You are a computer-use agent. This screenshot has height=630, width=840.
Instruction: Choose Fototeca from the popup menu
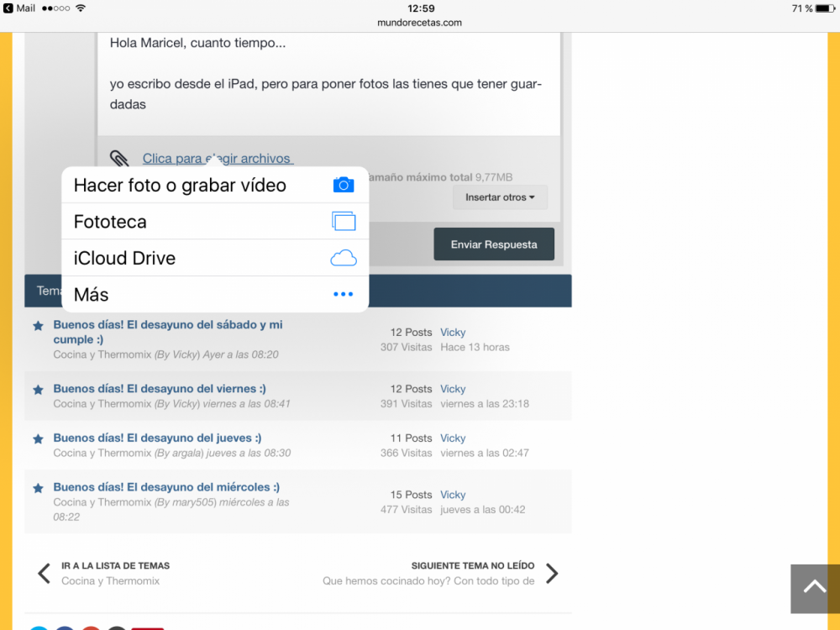pyautogui.click(x=110, y=222)
